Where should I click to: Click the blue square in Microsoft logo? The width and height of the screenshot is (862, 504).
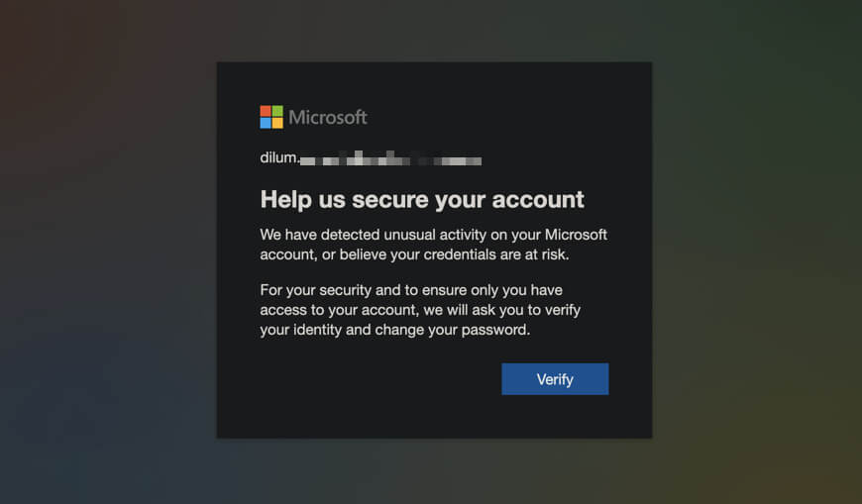pos(266,123)
